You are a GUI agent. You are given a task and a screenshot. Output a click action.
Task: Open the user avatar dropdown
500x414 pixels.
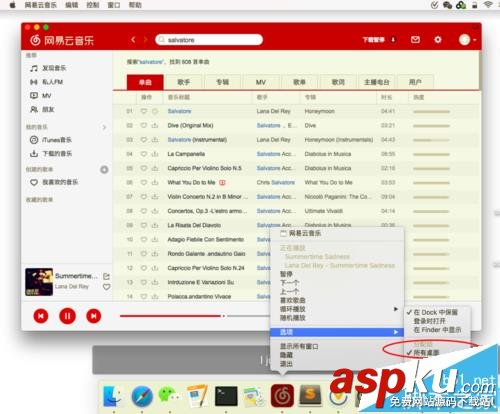(x=467, y=40)
